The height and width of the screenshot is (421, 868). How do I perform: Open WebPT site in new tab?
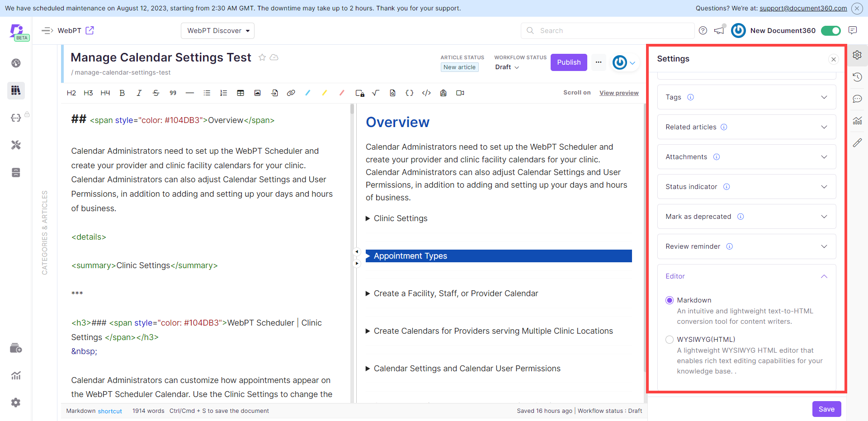(90, 30)
